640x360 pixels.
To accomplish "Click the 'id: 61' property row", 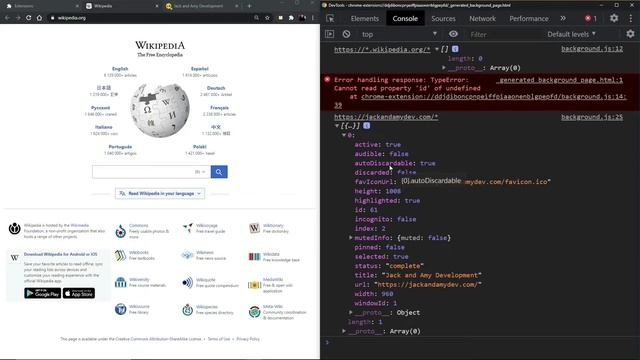I will coord(366,210).
